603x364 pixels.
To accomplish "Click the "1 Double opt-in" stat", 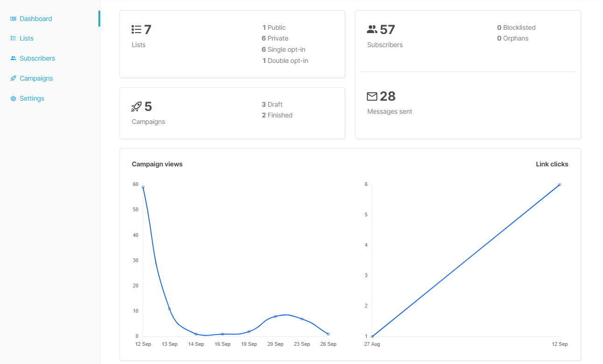I will pos(285,61).
